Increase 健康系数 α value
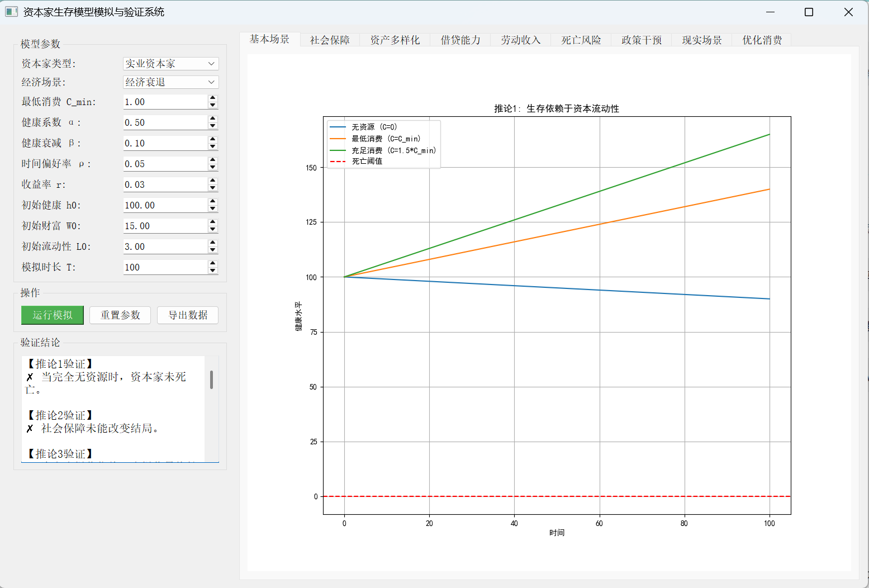This screenshot has width=869, height=588. click(x=212, y=119)
